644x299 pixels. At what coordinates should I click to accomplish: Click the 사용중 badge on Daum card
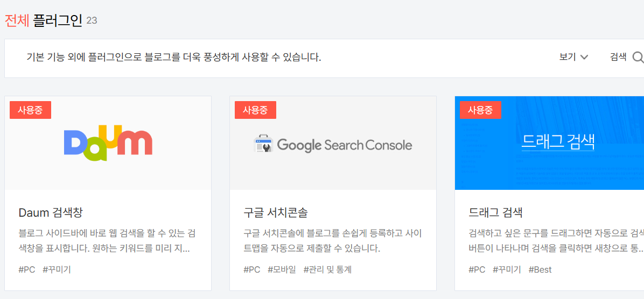[x=30, y=110]
